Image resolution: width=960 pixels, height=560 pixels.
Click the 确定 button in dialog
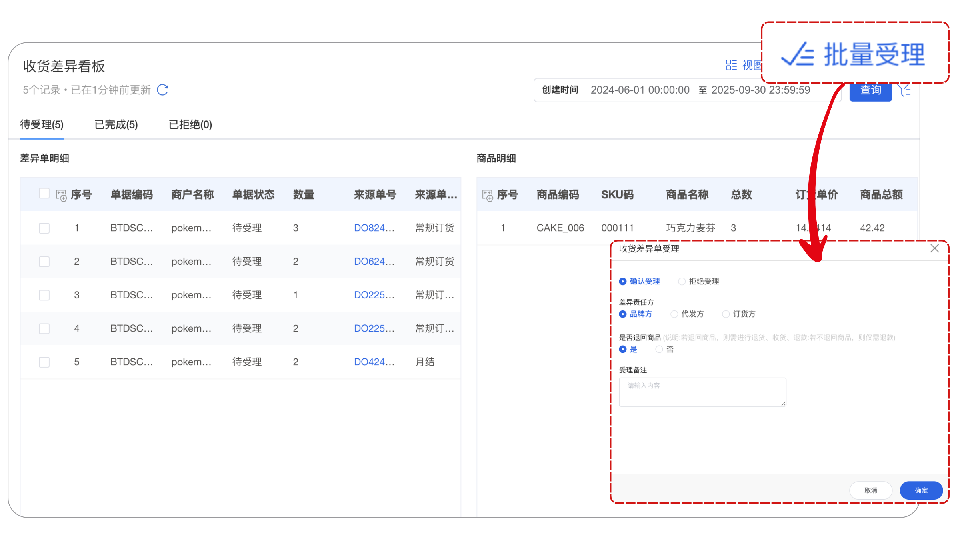(x=921, y=490)
